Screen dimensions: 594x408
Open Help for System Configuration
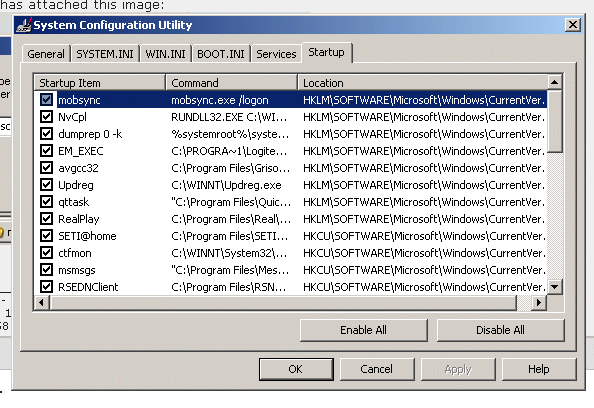pos(539,369)
